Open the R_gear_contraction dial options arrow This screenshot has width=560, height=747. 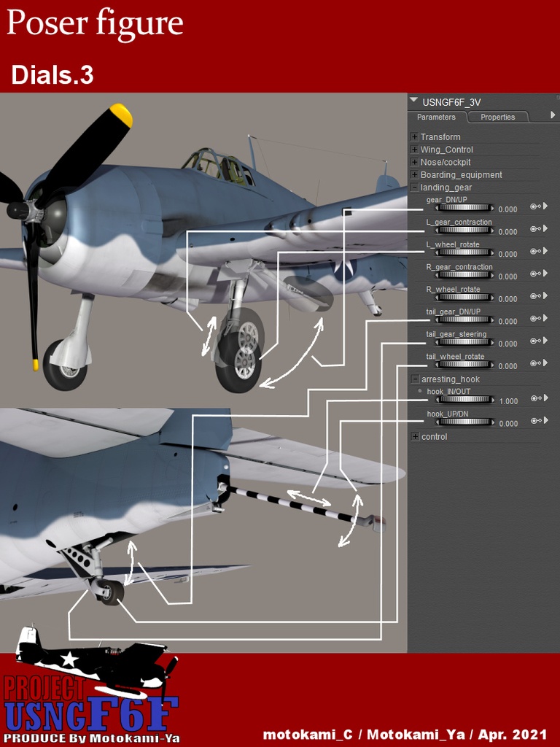point(545,274)
